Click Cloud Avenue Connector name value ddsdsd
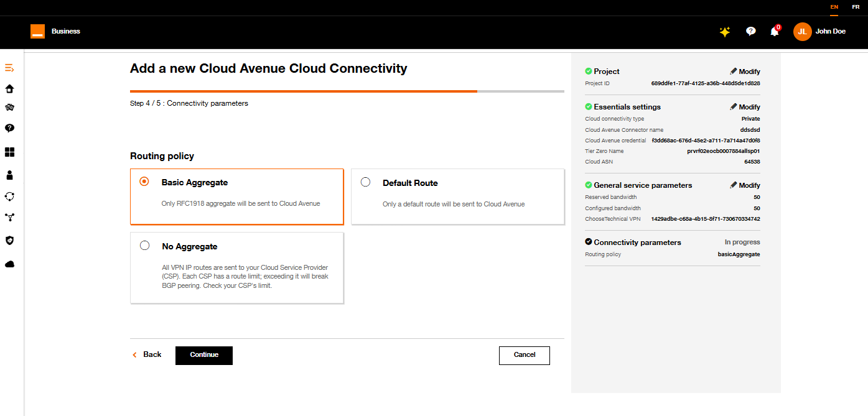Viewport: 868px width, 416px height. (x=750, y=130)
